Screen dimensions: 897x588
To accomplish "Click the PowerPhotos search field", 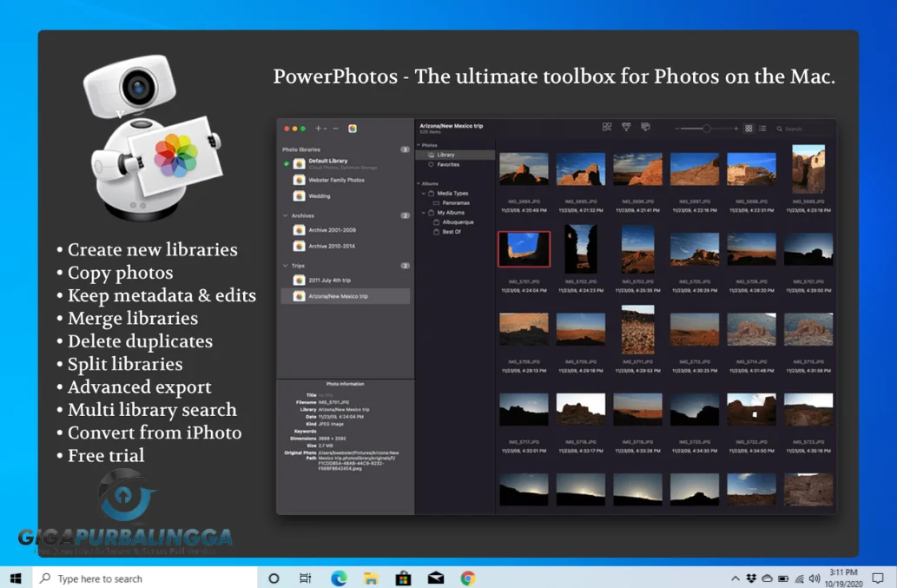I will (x=802, y=129).
